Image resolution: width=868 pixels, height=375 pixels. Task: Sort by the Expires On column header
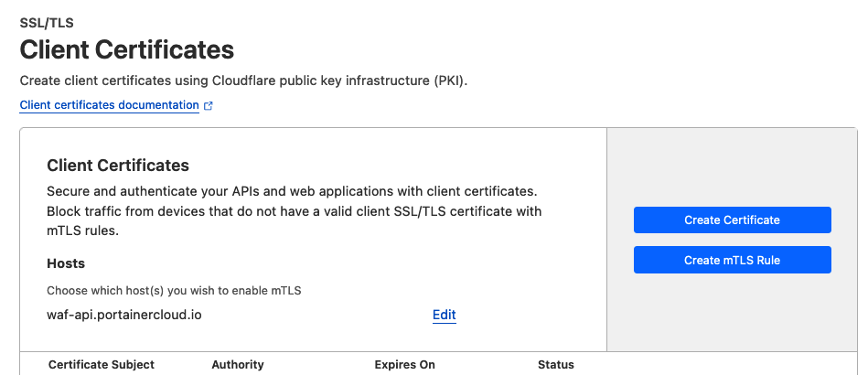404,364
